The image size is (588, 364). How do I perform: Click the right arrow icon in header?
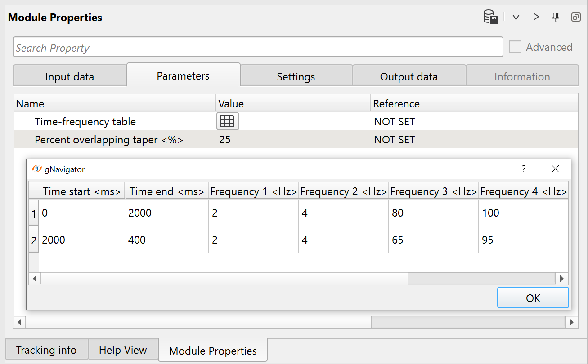pyautogui.click(x=536, y=17)
